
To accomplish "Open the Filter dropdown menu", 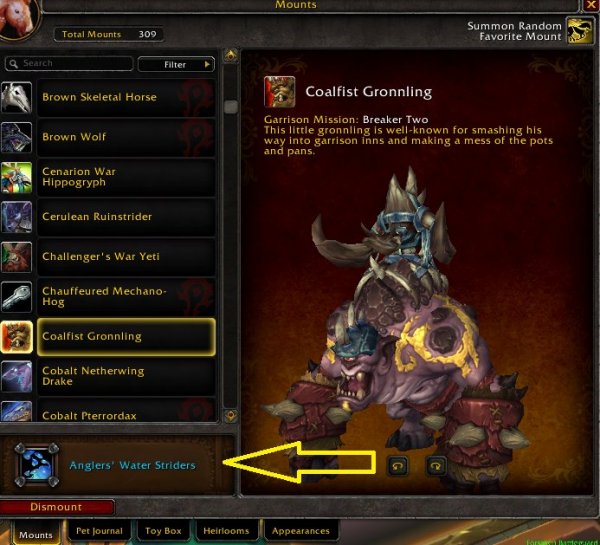I will click(x=176, y=64).
